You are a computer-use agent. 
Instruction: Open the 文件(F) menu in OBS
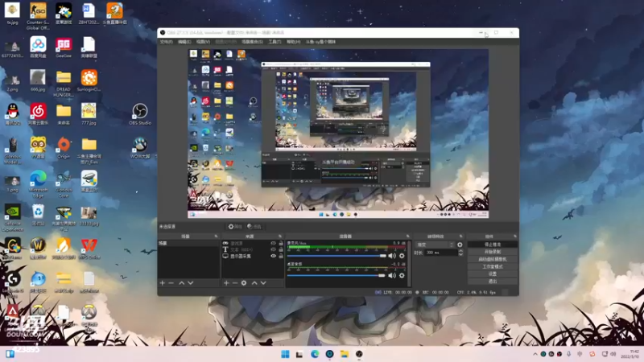point(167,42)
